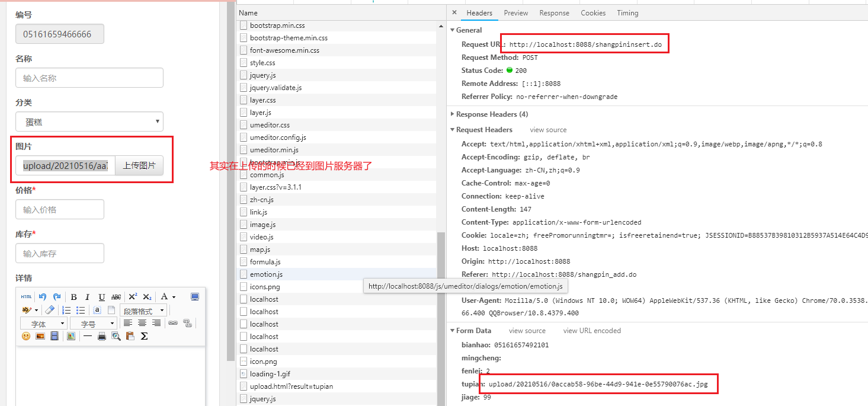Open the emoticon smiley picker
Screen dimensions: 868x406
[26, 336]
